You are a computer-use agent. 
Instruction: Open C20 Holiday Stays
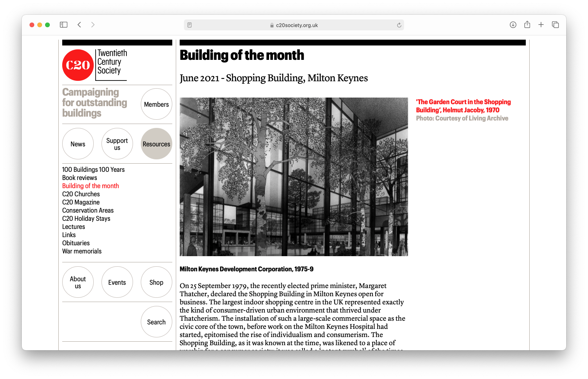tap(86, 218)
